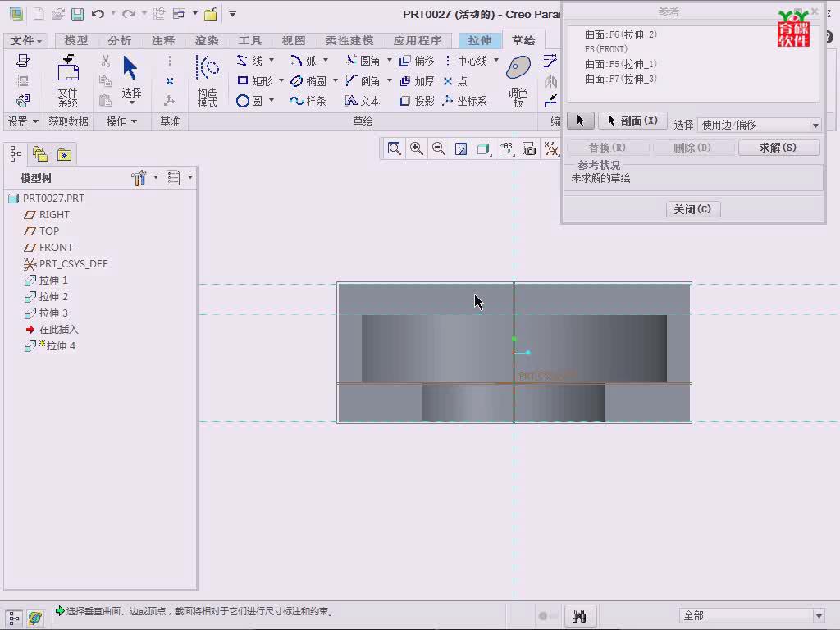840x630 pixels.
Task: Expand the 操作 group dropdown
Action: 121,121
